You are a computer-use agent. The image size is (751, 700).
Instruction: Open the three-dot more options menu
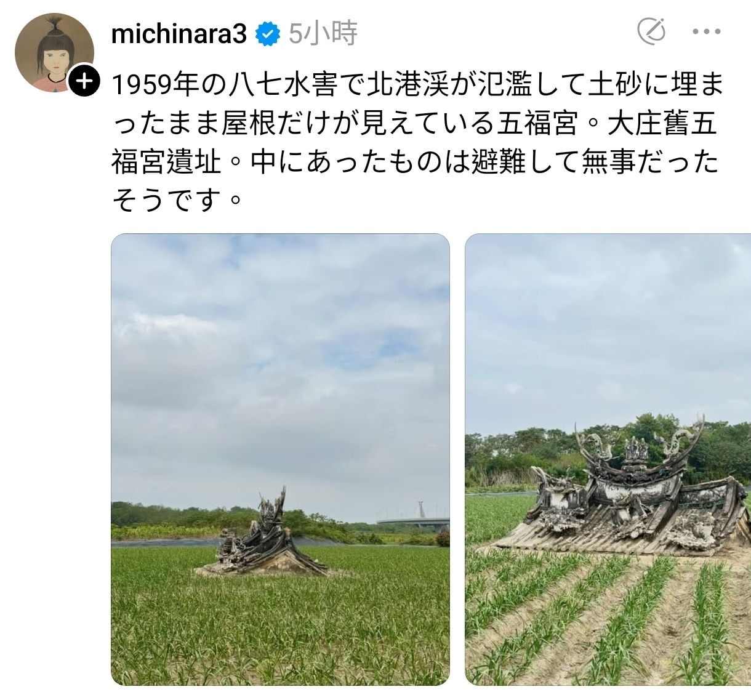[x=706, y=31]
